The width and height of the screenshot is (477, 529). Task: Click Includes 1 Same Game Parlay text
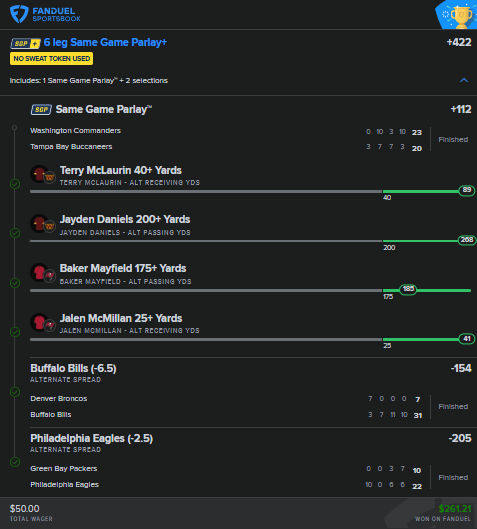pos(89,81)
